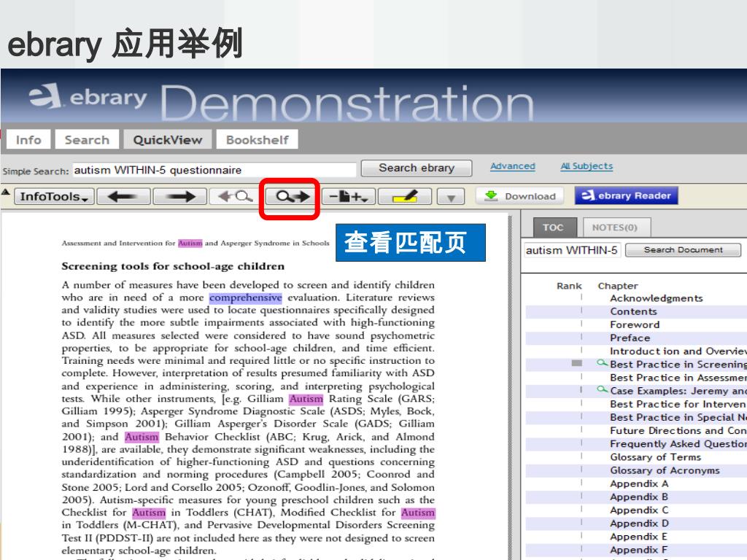
Task: Open Best Practice in Screening chapter
Action: (x=678, y=365)
